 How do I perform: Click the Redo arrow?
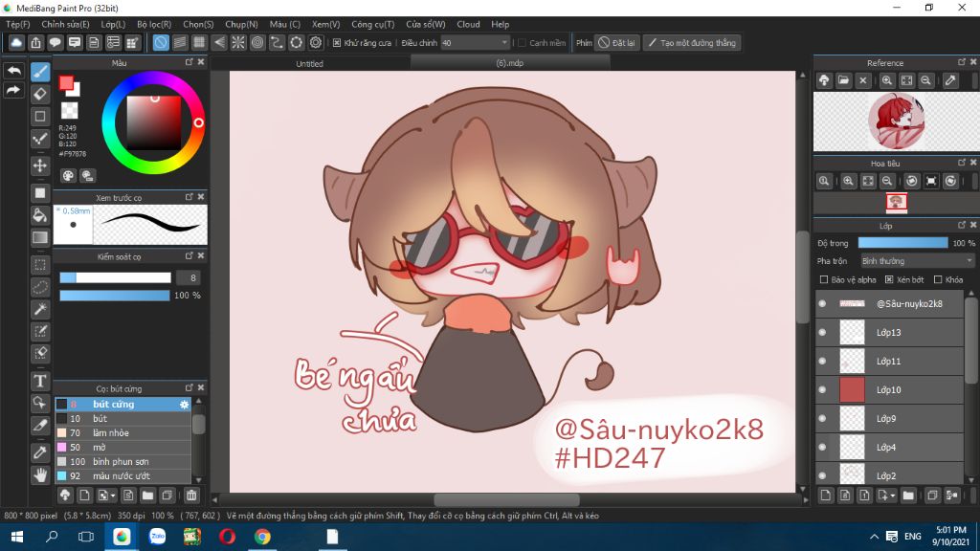13,91
